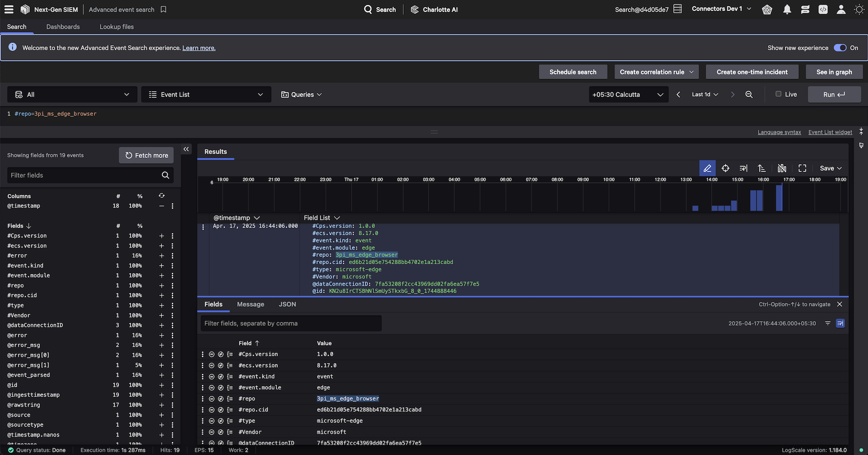Viewport: 868px width, 455px height.
Task: Click the zoom out time range magnifier
Action: click(749, 95)
